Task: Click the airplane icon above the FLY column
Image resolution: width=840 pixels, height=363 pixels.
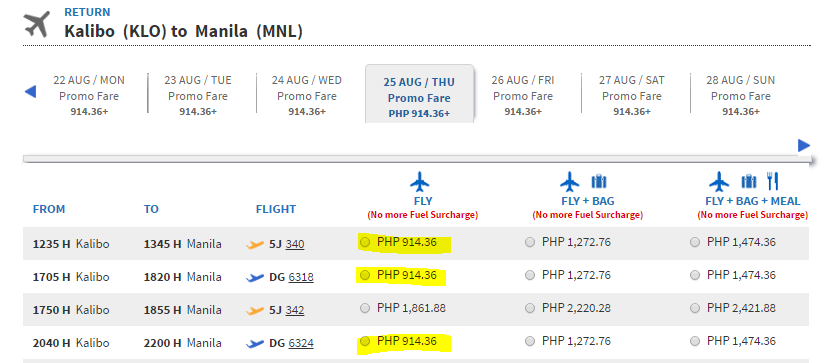Action: (x=420, y=182)
